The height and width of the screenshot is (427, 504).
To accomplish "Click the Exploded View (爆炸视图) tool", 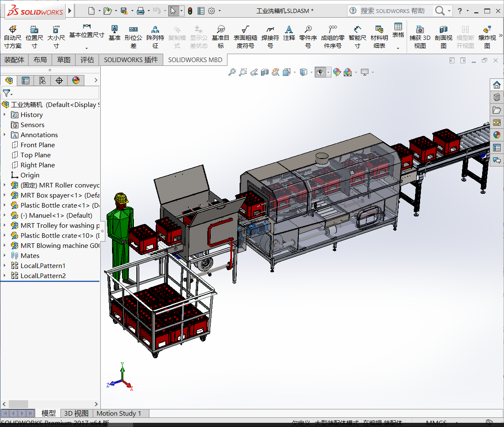I will point(487,36).
